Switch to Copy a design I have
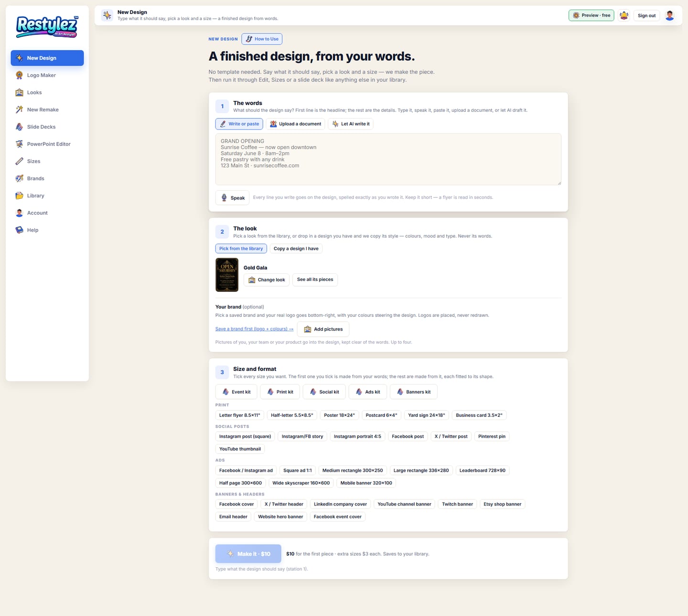 pyautogui.click(x=296, y=249)
